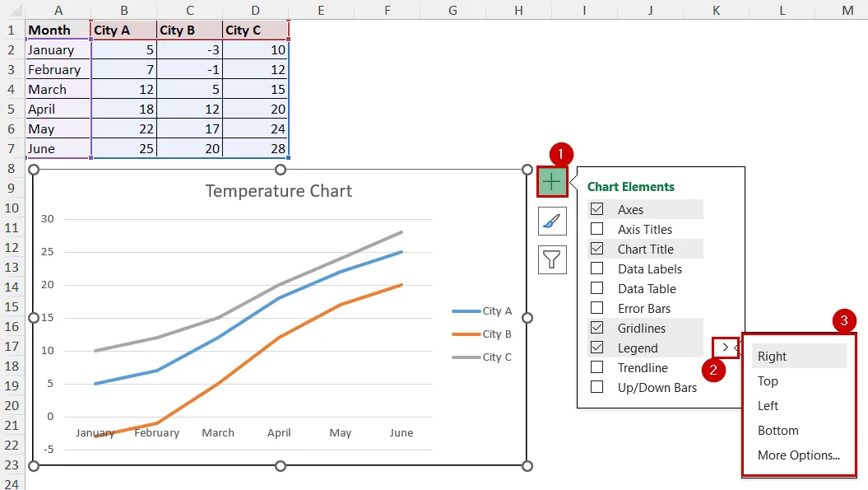Click the top-right chart resize handle
Viewport: 868px width, 490px height.
(x=527, y=170)
